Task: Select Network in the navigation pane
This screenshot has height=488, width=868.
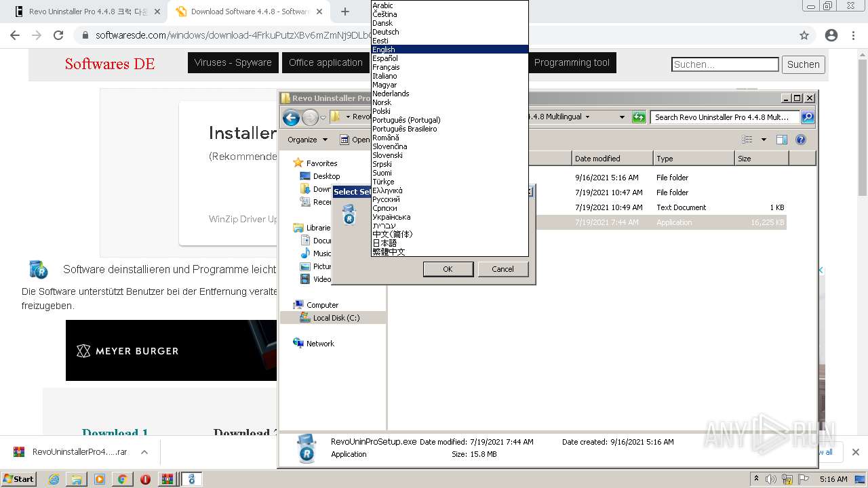Action: 320,344
